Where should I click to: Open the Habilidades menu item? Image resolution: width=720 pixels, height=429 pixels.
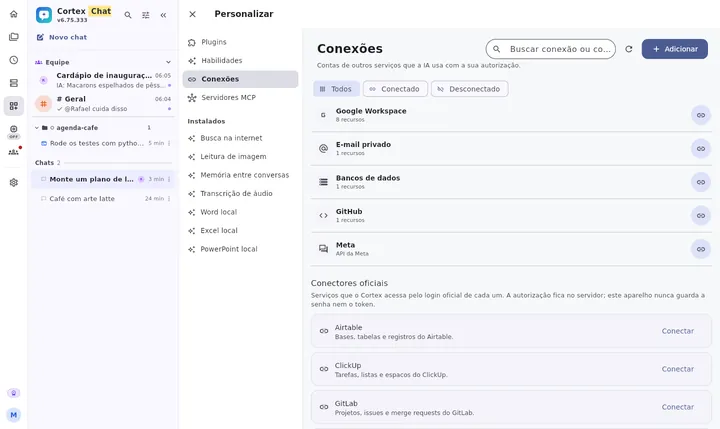240,60
